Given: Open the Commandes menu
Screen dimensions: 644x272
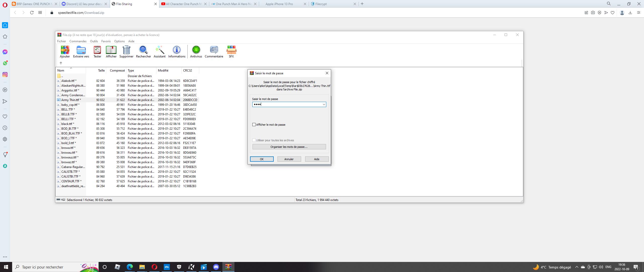Looking at the screenshot, I should (x=78, y=41).
